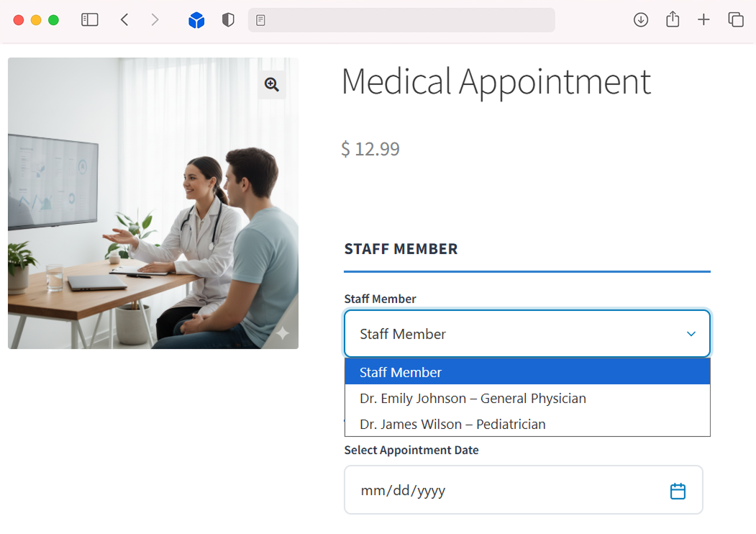Collapse the Staff Member dropdown box
Image resolution: width=756 pixels, height=534 pixels.
pos(527,334)
